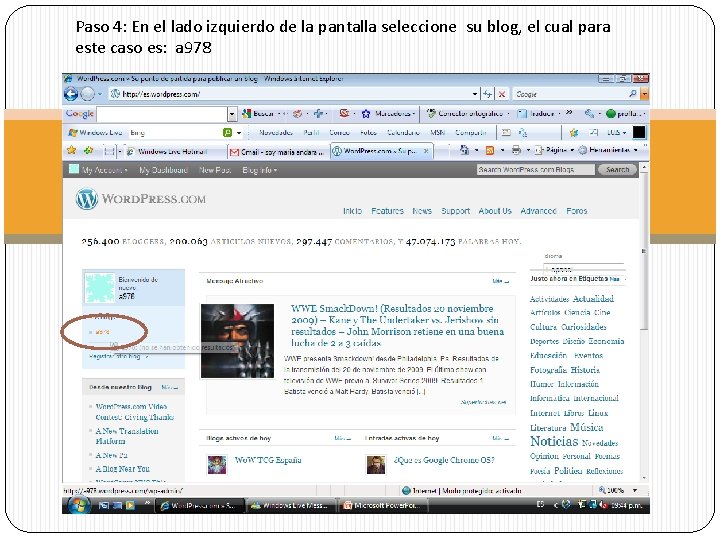Open the Foros navigation link
This screenshot has width=720, height=540.
pyautogui.click(x=577, y=211)
